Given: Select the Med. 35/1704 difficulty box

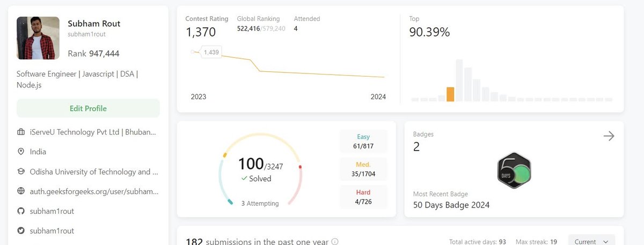Looking at the screenshot, I should (363, 169).
